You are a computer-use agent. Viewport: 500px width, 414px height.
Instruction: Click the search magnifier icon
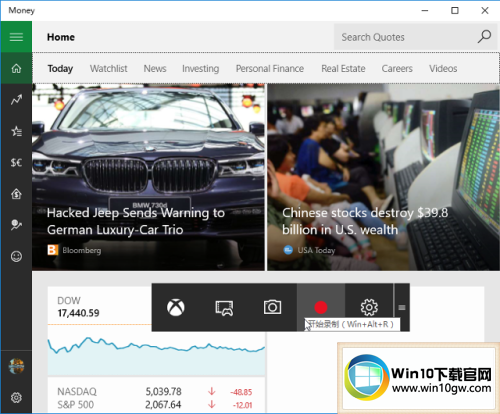click(484, 37)
